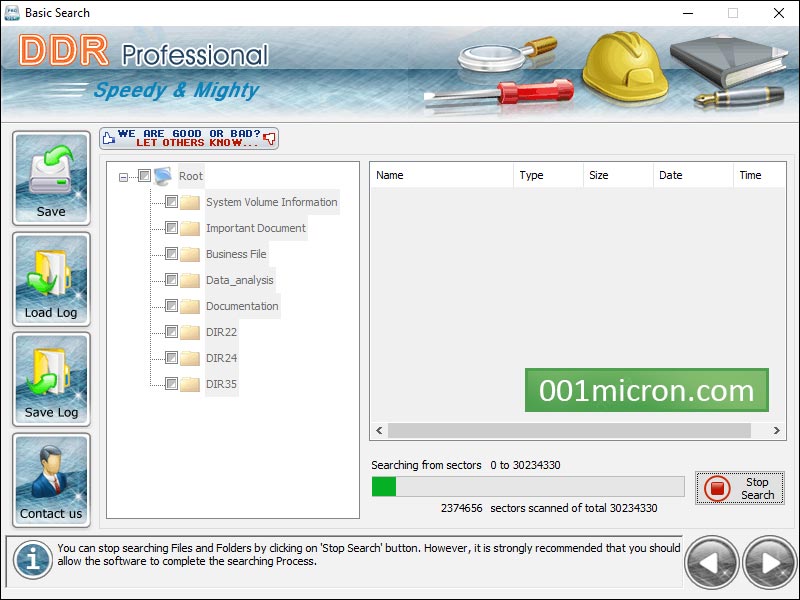Click the back navigation arrow icon
This screenshot has width=800, height=600.
pyautogui.click(x=710, y=562)
